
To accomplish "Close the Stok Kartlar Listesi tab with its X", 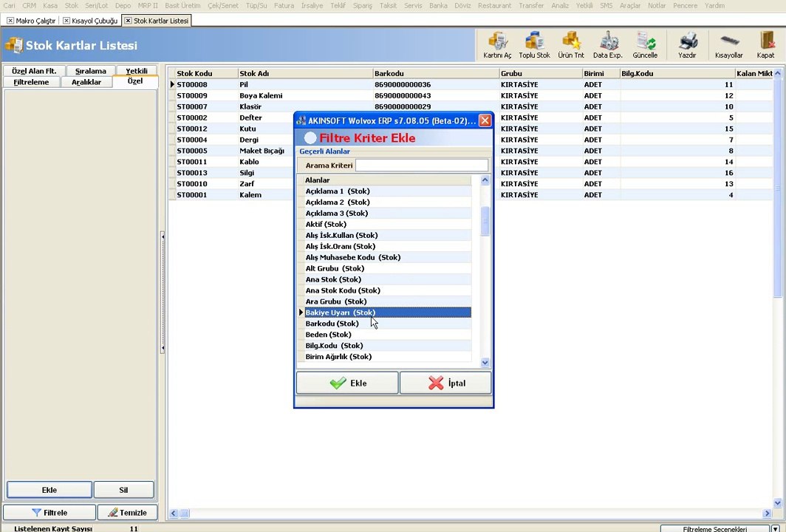I will (x=128, y=21).
